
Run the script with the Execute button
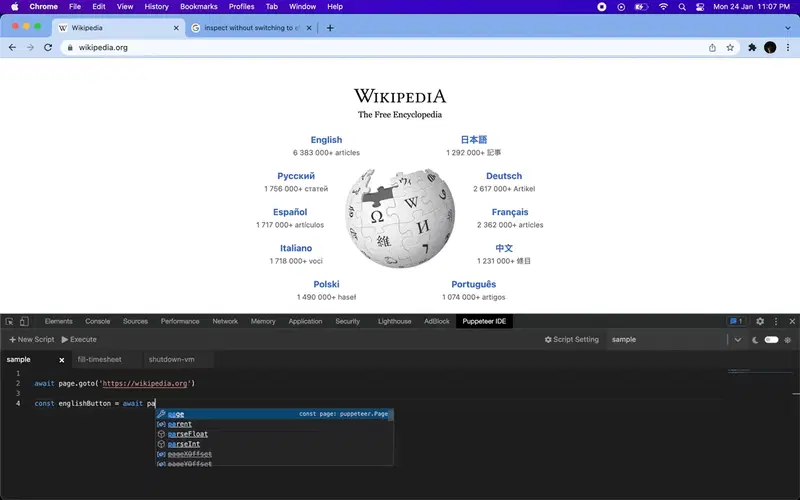point(79,340)
